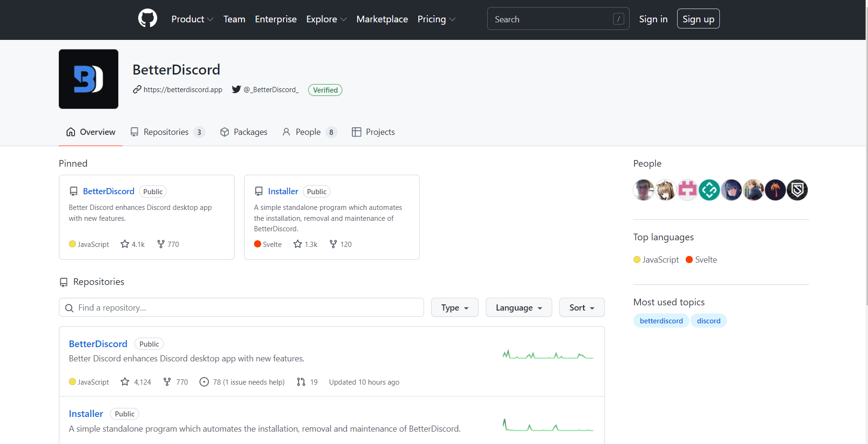Open the pinned Installer repository link
The image size is (868, 444).
pyautogui.click(x=283, y=191)
